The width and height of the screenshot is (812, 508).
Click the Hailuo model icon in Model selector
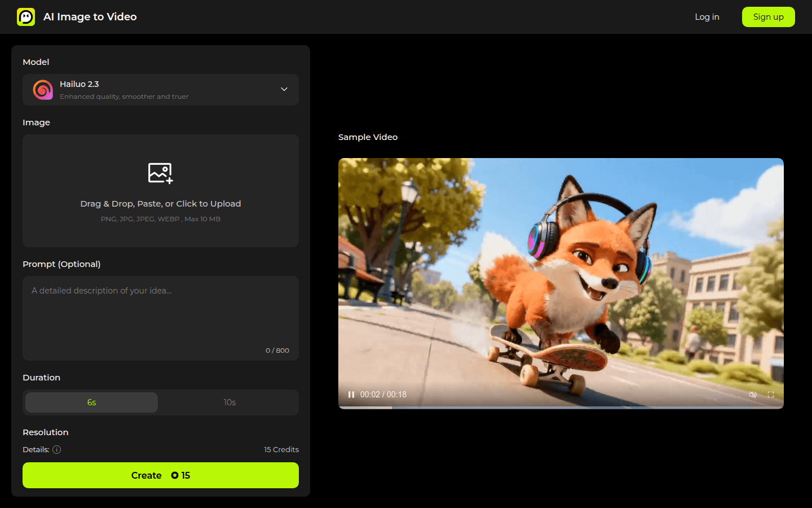43,89
